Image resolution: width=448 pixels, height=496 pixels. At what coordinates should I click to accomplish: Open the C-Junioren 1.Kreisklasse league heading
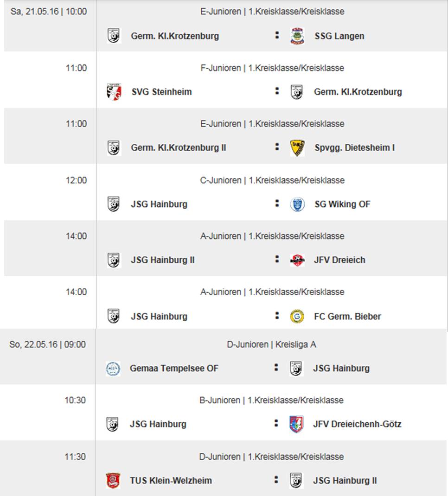coord(272,180)
